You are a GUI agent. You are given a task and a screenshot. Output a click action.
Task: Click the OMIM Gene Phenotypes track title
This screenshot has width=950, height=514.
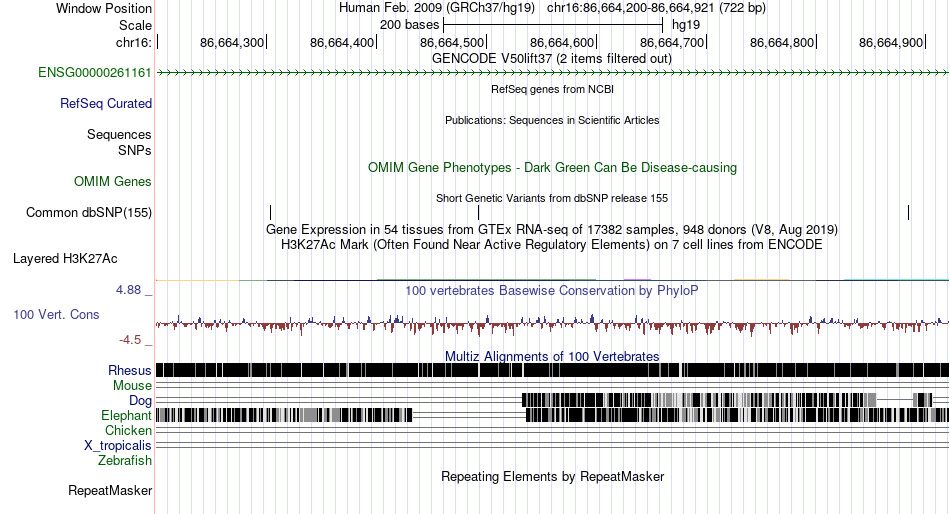[552, 167]
